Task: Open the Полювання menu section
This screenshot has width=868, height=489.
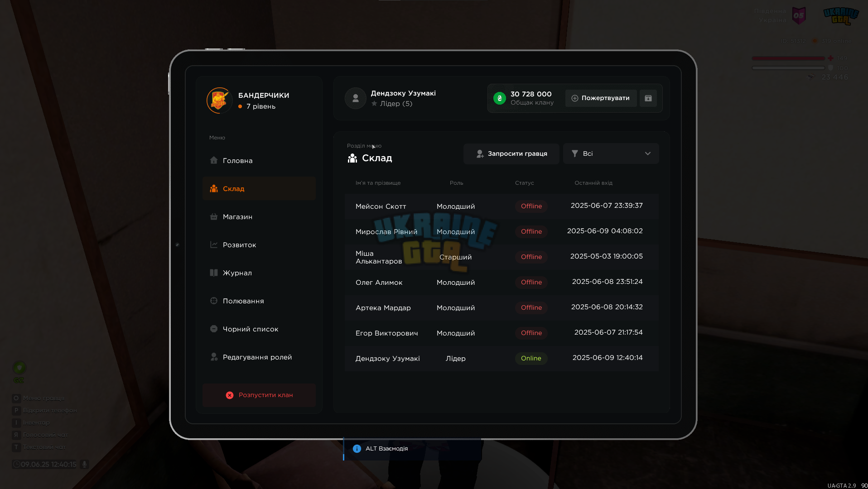Action: [x=259, y=301]
